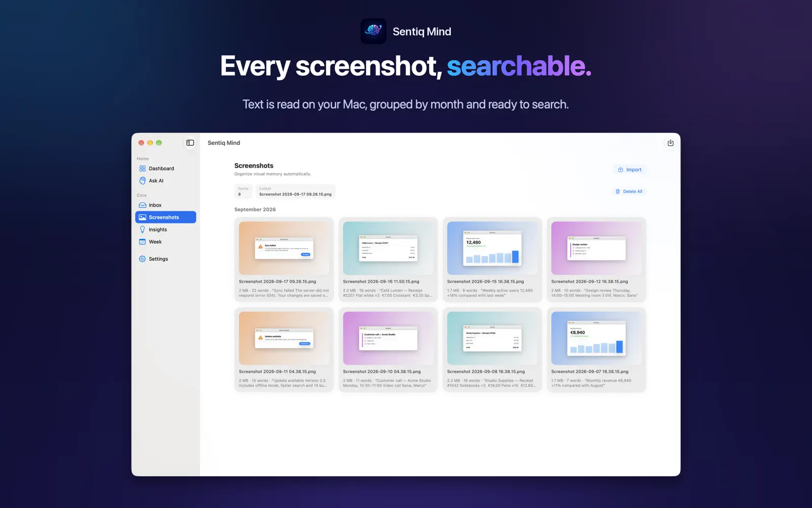
Task: Open the 12,480 bar chart thumbnail image
Action: 492,248
